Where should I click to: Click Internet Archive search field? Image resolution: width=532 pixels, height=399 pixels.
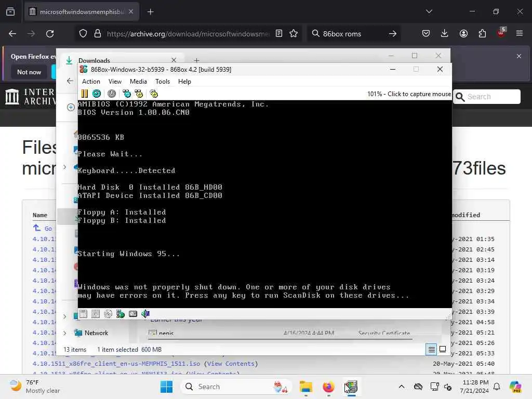coord(487,97)
